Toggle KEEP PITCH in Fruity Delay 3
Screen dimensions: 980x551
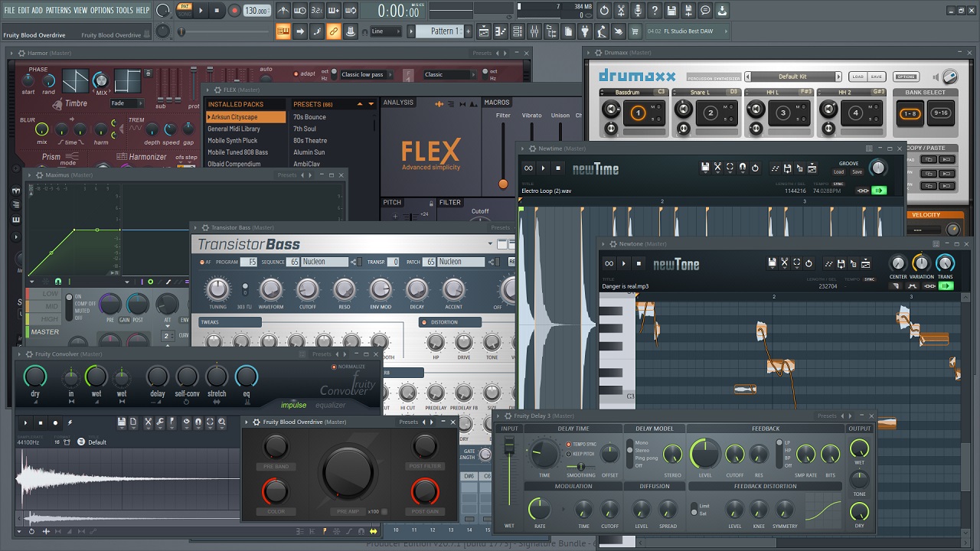tap(568, 453)
